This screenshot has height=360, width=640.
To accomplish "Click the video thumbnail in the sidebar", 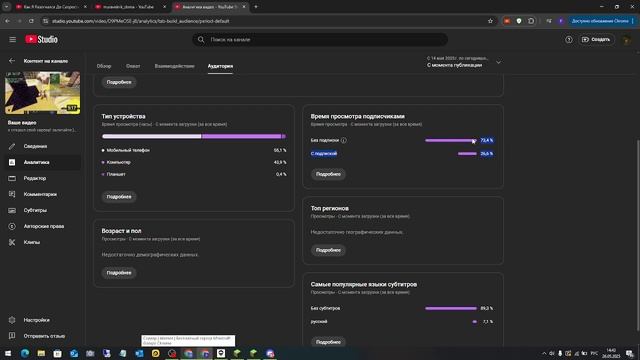I will point(42,93).
